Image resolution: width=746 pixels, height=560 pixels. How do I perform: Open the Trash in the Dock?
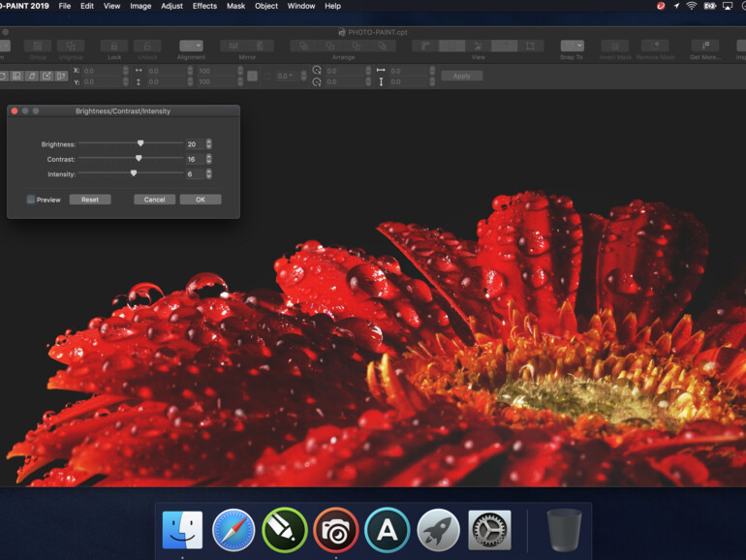[564, 530]
